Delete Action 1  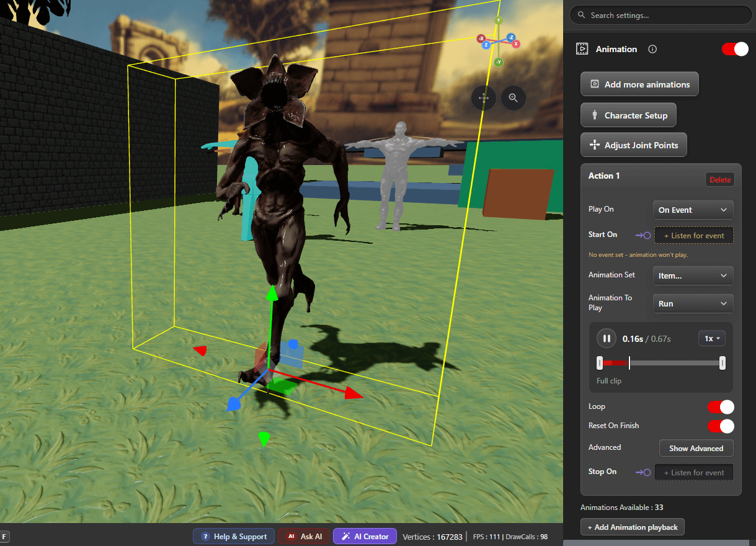point(720,180)
